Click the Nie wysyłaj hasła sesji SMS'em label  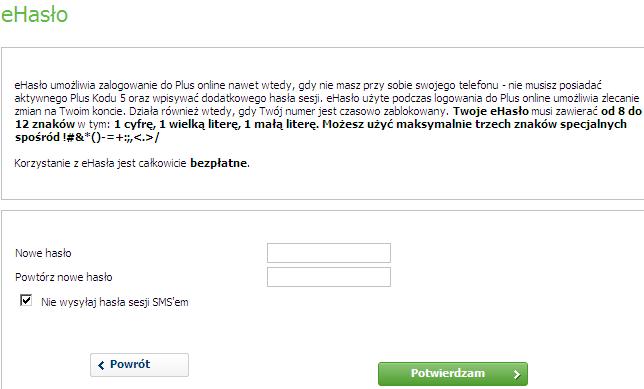pyautogui.click(x=115, y=302)
